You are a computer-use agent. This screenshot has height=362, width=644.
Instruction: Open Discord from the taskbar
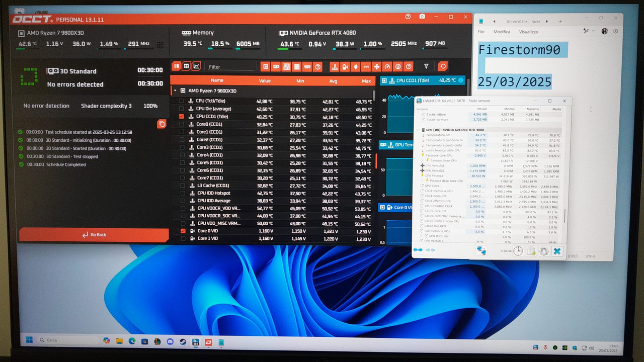coord(170,342)
